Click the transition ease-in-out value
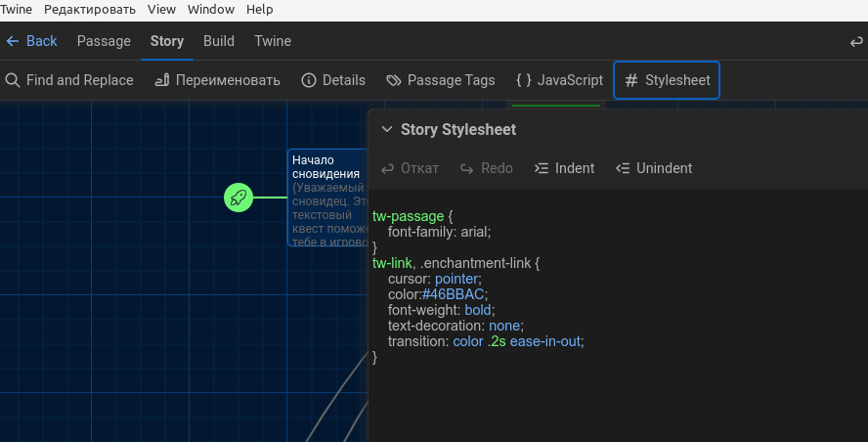This screenshot has height=442, width=868. (x=544, y=341)
